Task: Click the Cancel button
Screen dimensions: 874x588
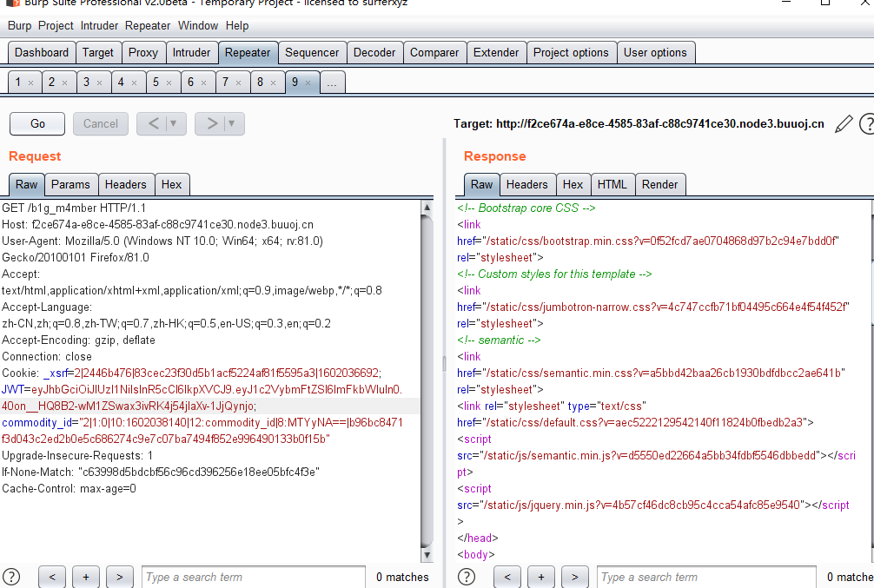Action: 101,123
